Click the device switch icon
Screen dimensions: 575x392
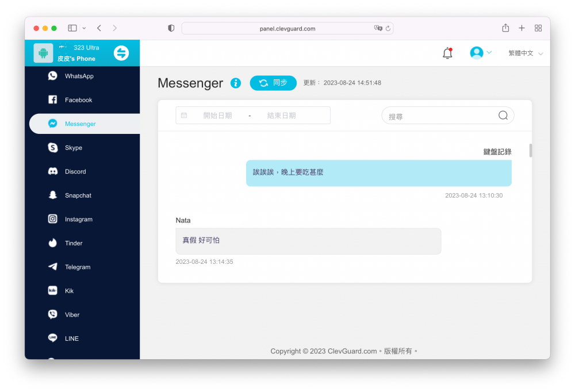[x=121, y=53]
